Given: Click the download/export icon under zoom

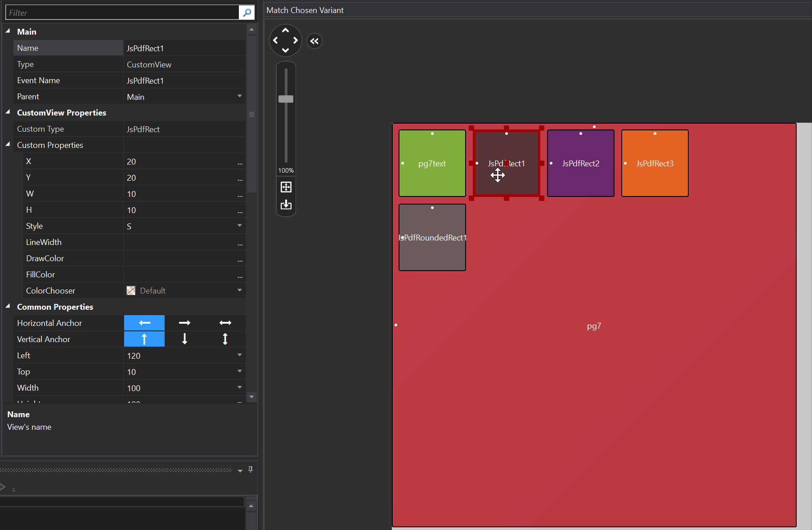Looking at the screenshot, I should [x=286, y=205].
